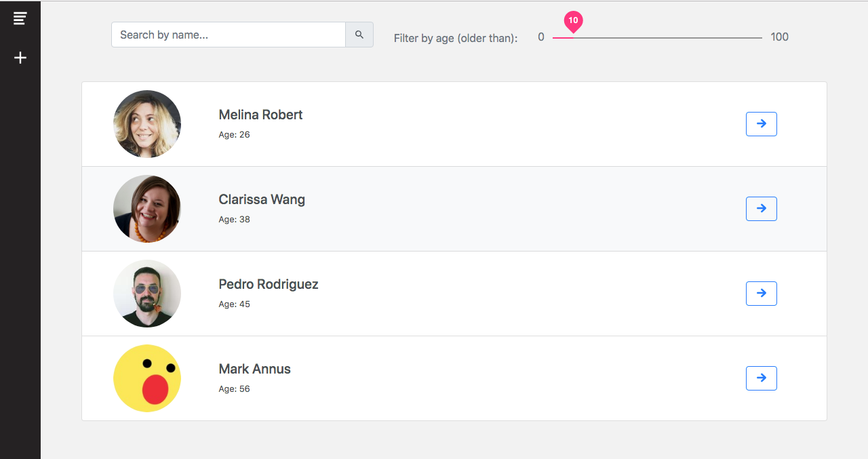Click Pedro Rodriguez's profile photo
Viewport: 868px width, 459px height.
point(147,294)
